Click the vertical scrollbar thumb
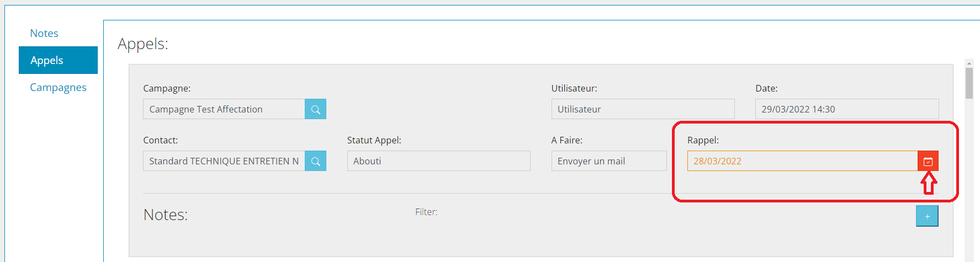The image size is (980, 262). (969, 83)
